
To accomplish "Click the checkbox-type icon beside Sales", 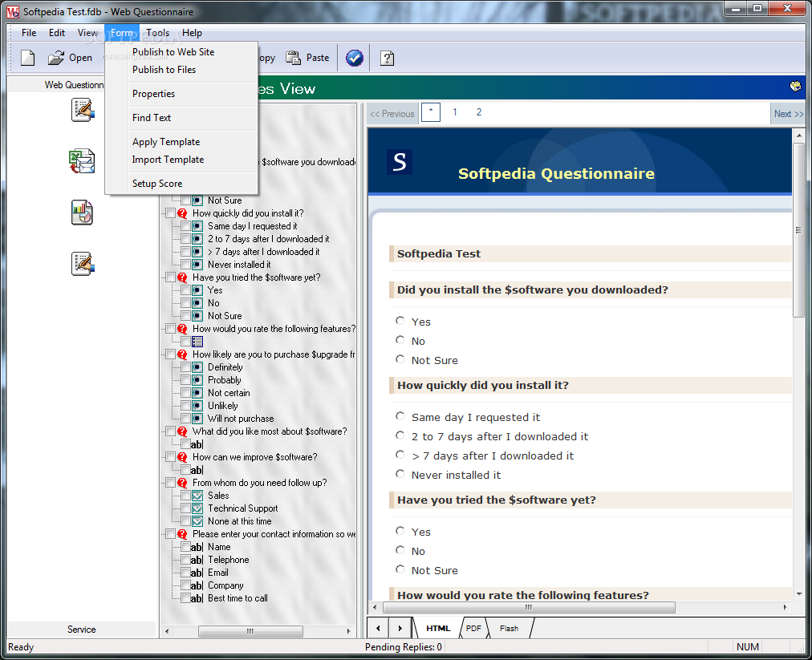I will pyautogui.click(x=197, y=496).
